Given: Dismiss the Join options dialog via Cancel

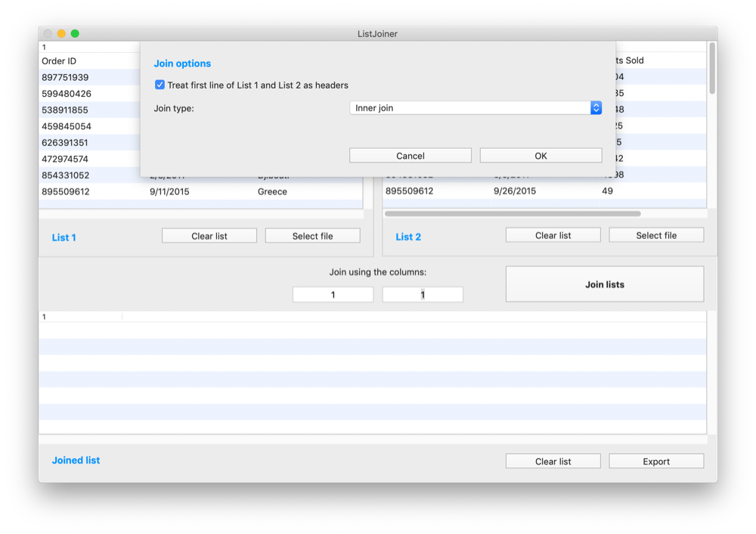Looking at the screenshot, I should [410, 155].
